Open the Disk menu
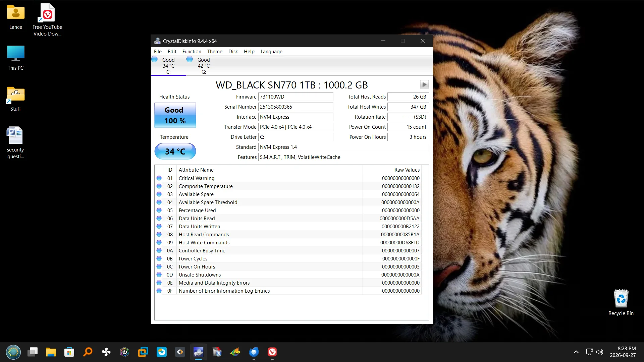The image size is (644, 362). [233, 52]
